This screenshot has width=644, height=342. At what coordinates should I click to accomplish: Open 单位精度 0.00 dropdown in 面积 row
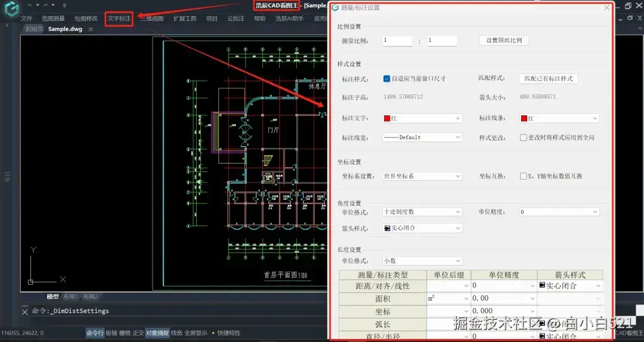coord(504,298)
